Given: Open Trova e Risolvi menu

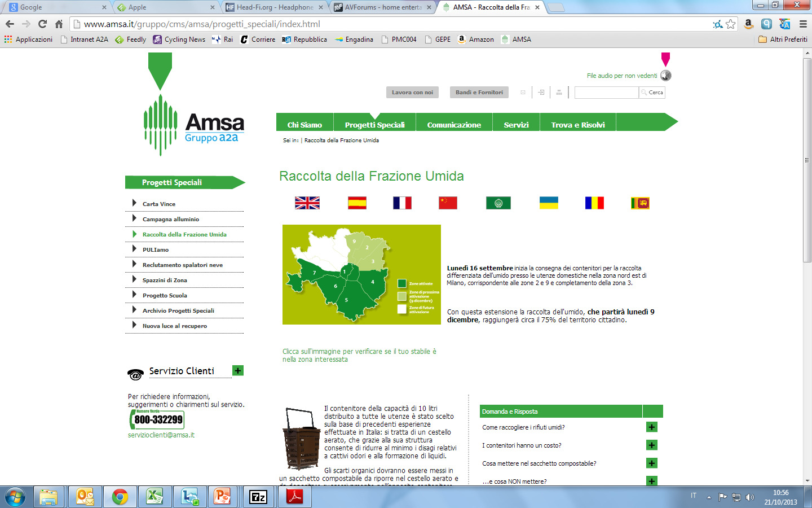Looking at the screenshot, I should pos(578,125).
